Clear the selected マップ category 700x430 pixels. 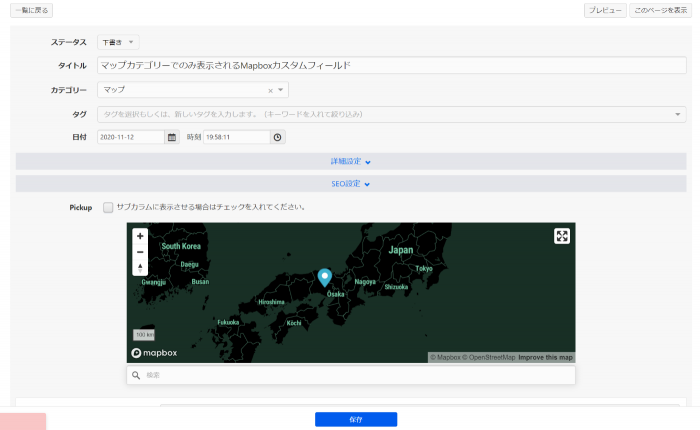(270, 91)
